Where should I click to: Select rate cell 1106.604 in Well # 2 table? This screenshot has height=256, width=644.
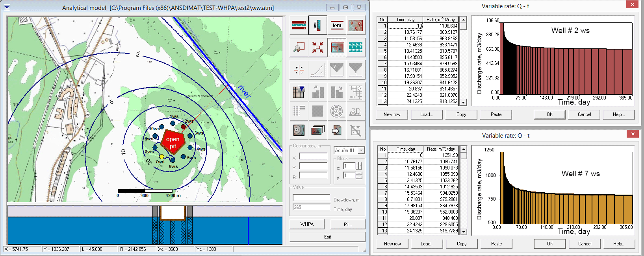point(441,26)
